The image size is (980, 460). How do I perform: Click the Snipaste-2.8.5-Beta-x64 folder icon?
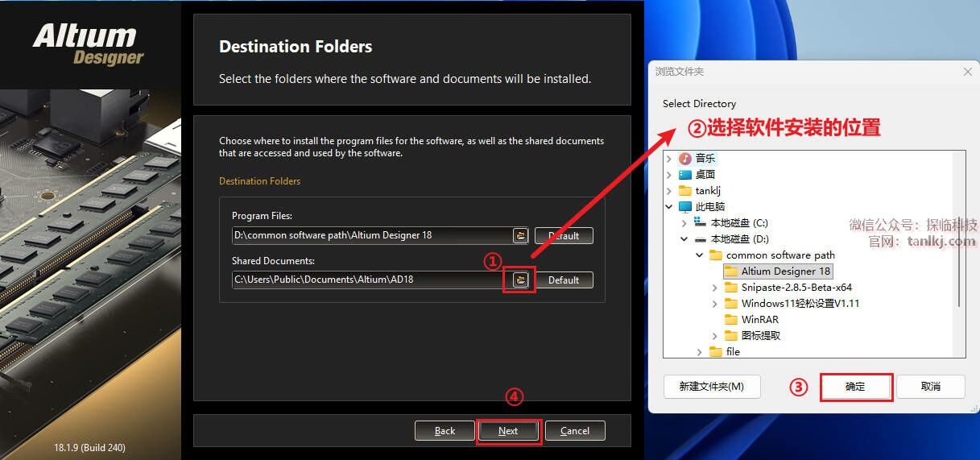pyautogui.click(x=731, y=288)
